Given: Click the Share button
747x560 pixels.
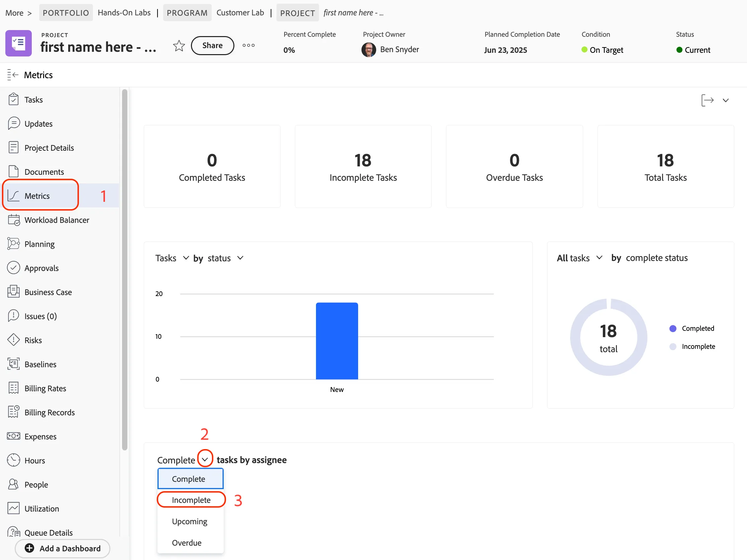Looking at the screenshot, I should coord(212,45).
